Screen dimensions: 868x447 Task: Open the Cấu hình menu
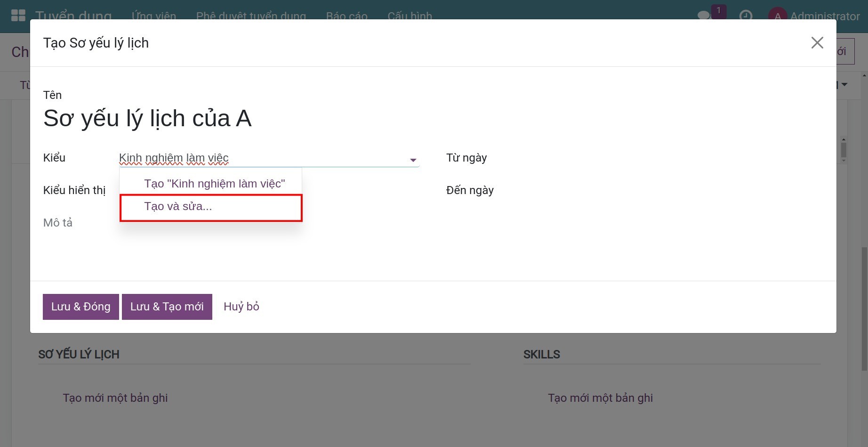click(410, 16)
